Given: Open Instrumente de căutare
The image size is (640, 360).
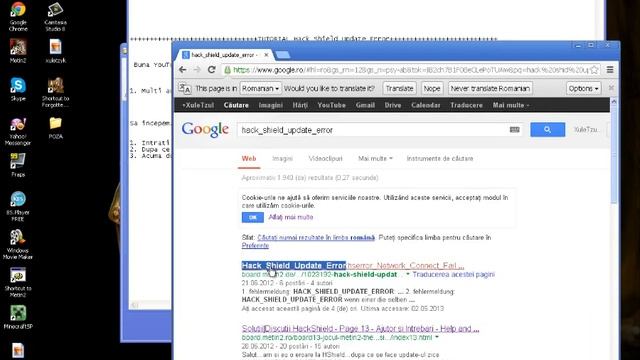Looking at the screenshot, I should [x=440, y=158].
